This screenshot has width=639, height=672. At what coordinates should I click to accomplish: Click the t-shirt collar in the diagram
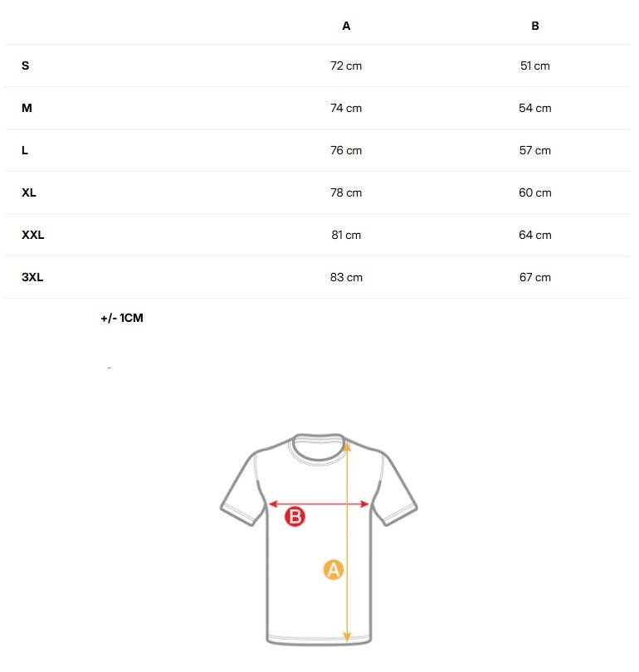click(319, 448)
